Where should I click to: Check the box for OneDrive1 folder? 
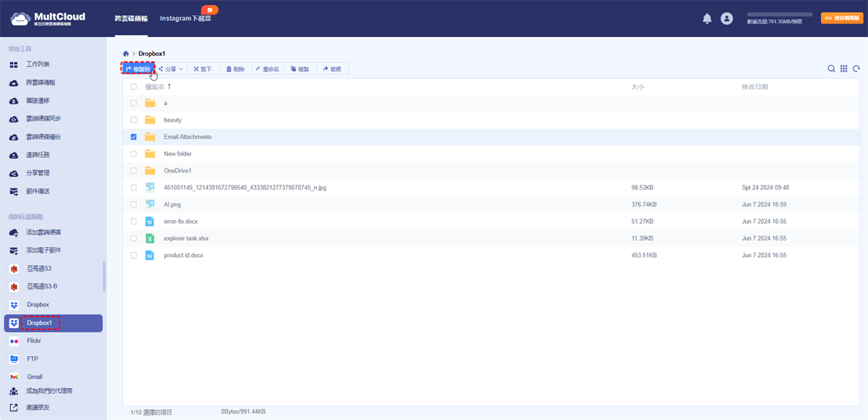tap(134, 170)
